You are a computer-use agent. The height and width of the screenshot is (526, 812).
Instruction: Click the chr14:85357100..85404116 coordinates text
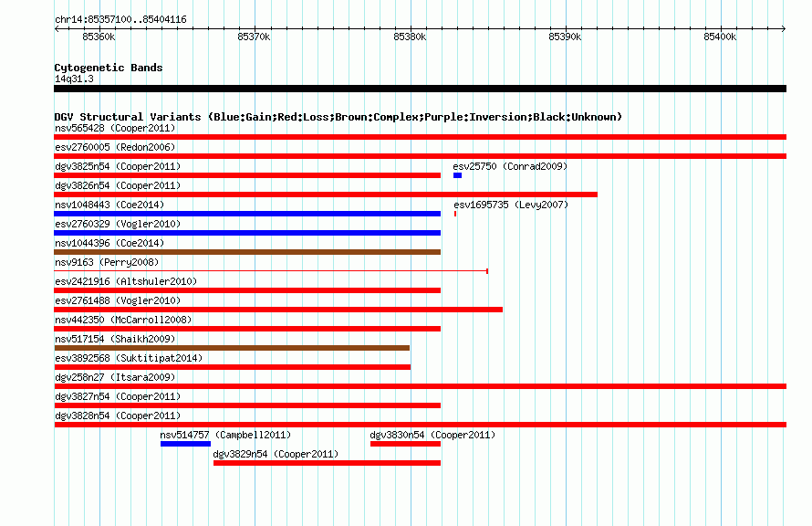pyautogui.click(x=120, y=19)
